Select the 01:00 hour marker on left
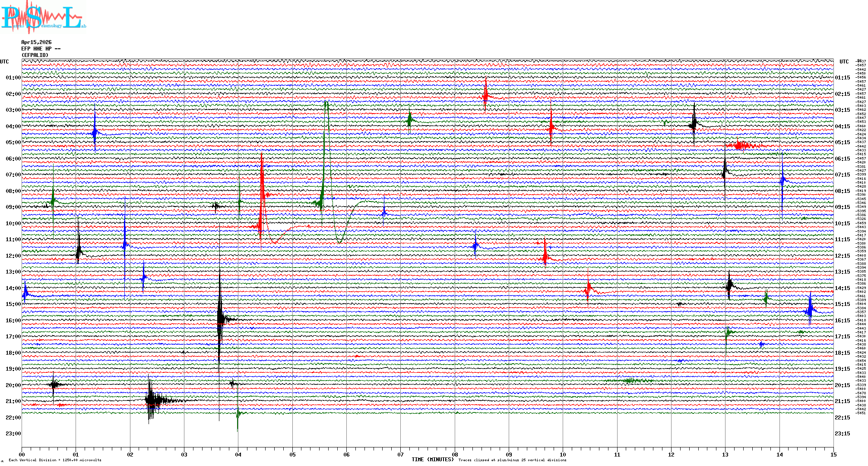Image resolution: width=868 pixels, height=466 pixels. pyautogui.click(x=13, y=78)
